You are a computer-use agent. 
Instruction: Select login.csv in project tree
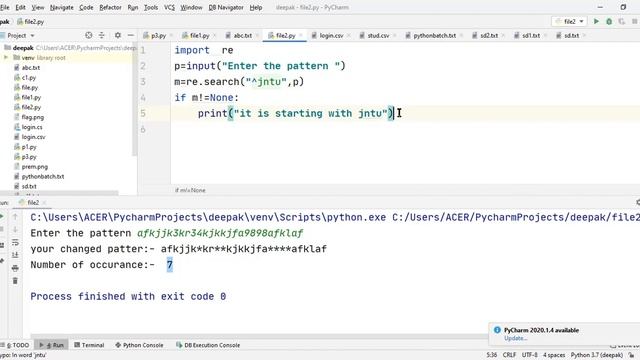(x=33, y=137)
